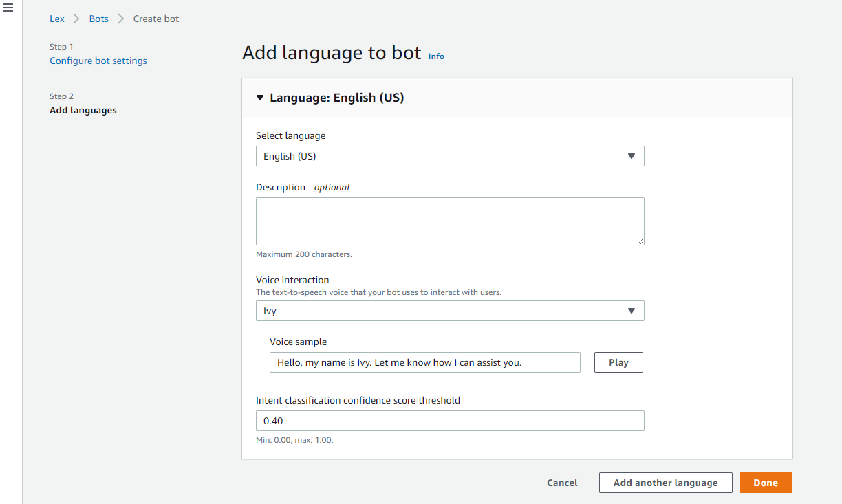
Task: Open the Select language dropdown
Action: (x=450, y=156)
